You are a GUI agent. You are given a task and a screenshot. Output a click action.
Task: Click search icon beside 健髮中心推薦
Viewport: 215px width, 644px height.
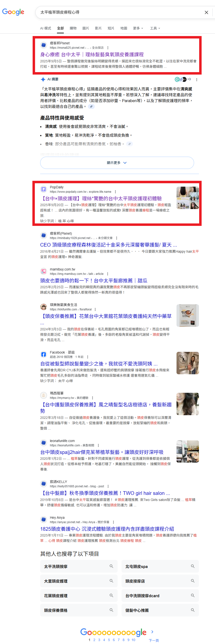[x=193, y=610]
